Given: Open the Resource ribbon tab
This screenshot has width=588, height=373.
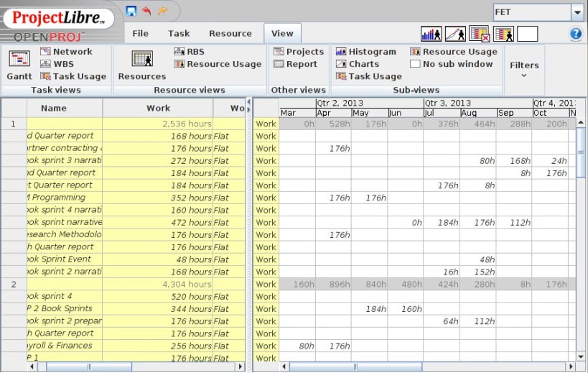Looking at the screenshot, I should (x=230, y=33).
